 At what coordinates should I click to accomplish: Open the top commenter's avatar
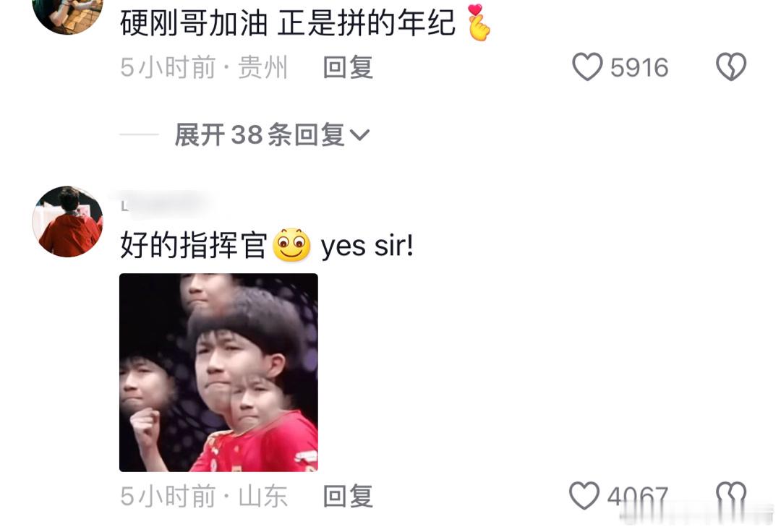tap(68, 15)
